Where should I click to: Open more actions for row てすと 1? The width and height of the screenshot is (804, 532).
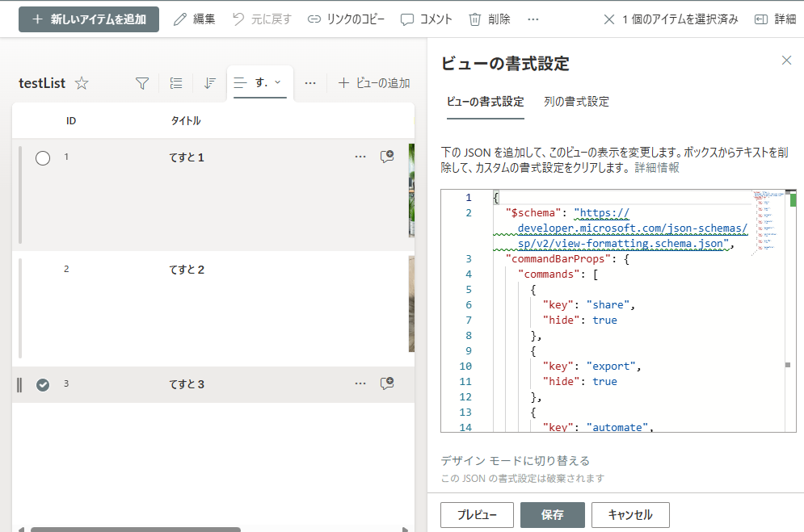[x=360, y=157]
